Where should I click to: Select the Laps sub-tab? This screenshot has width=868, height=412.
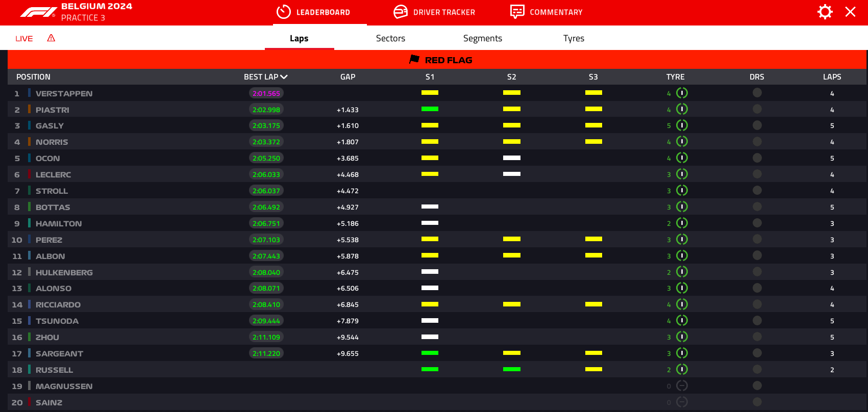tap(299, 38)
